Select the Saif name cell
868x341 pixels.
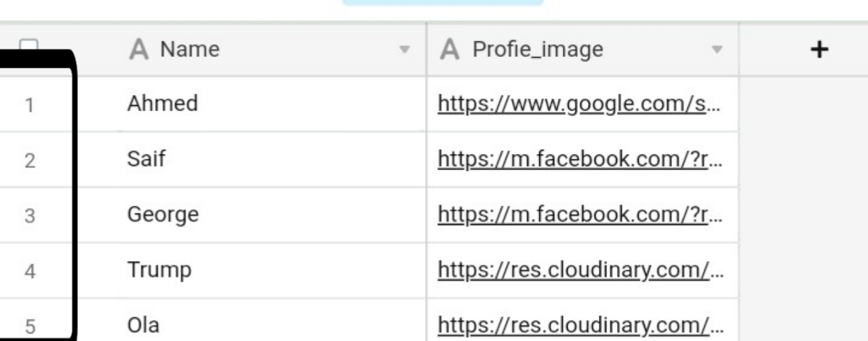coord(271,159)
